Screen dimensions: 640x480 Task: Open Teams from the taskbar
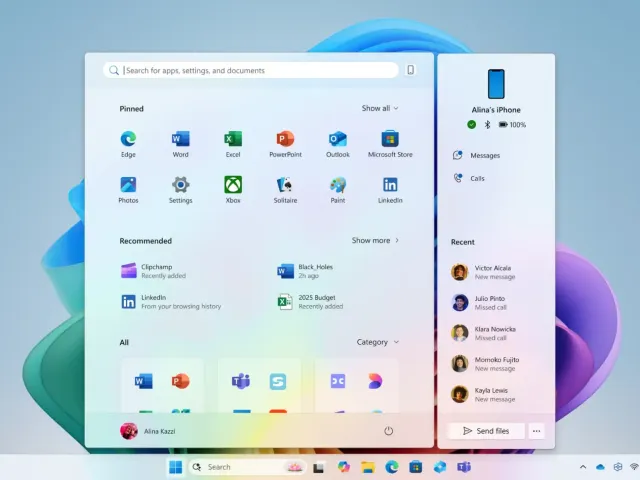(464, 467)
